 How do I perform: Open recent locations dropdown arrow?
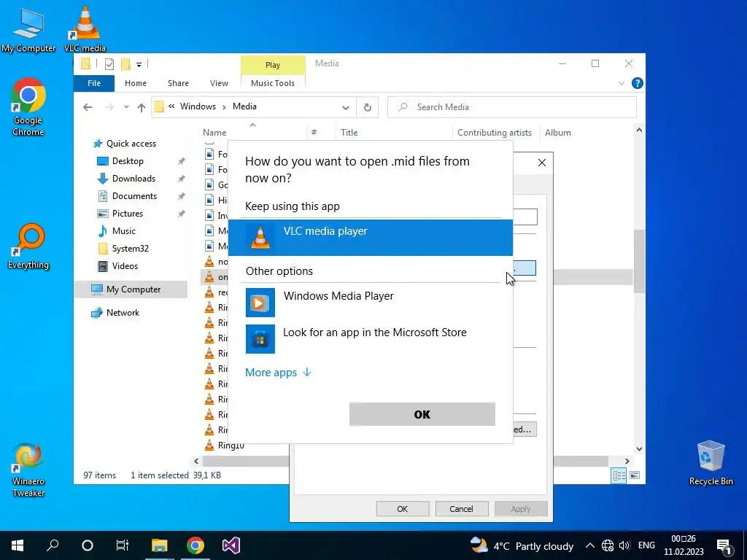point(126,107)
